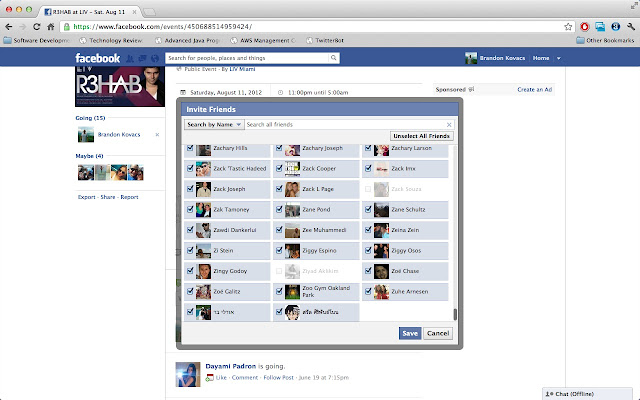Click the Report link
The height and width of the screenshot is (400, 640).
[129, 197]
